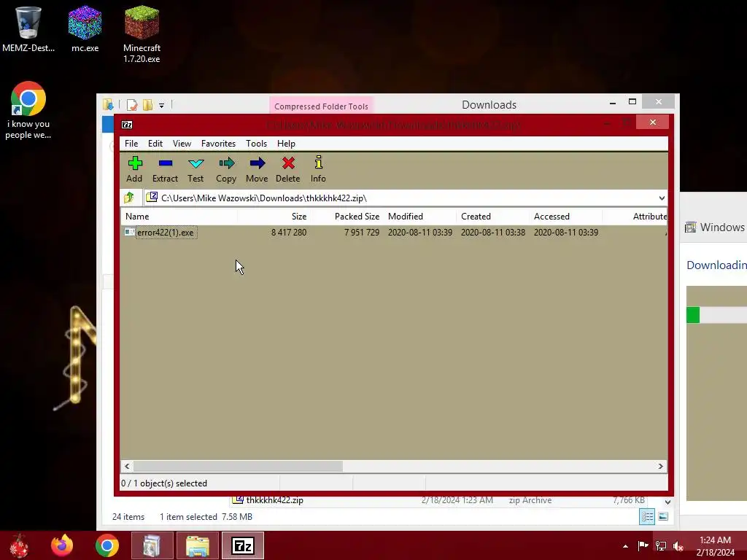This screenshot has height=560, width=747.
Task: Click the 7-Zip address path field
Action: (x=400, y=198)
